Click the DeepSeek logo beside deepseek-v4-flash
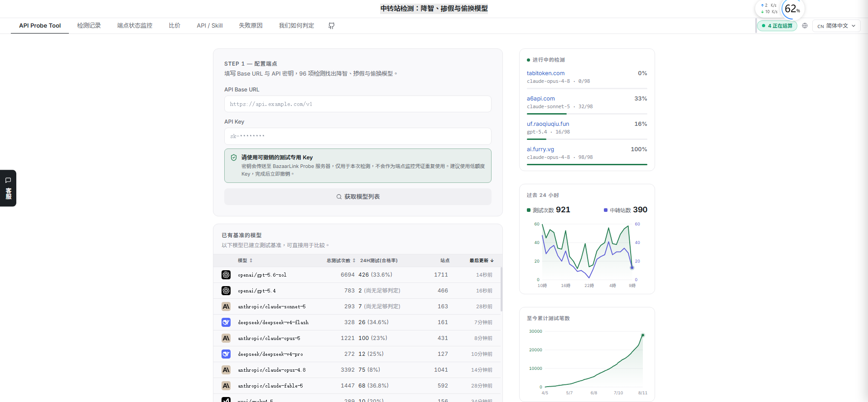The width and height of the screenshot is (868, 402). tap(226, 322)
